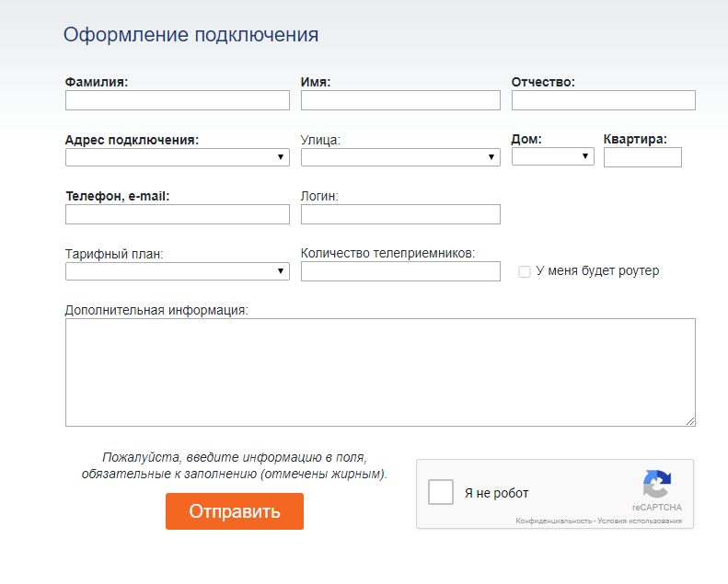Expand the Дом dropdown
Viewport: 728px width, 584px height.
point(552,156)
